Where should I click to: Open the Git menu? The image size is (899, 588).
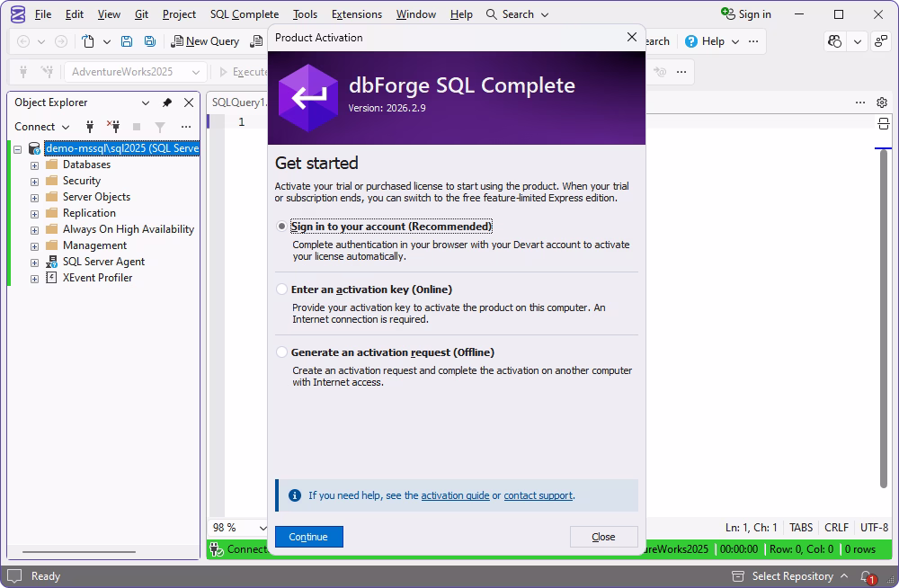(x=141, y=14)
